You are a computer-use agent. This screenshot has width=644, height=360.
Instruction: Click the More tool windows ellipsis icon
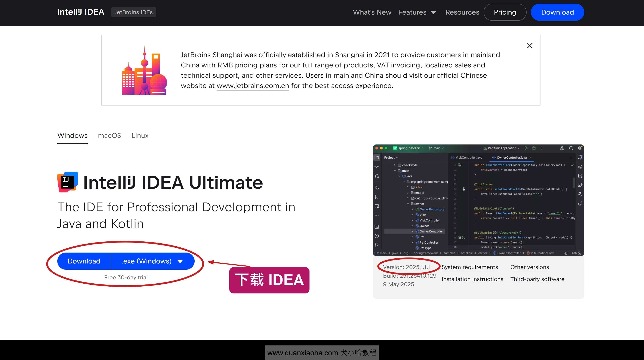coord(377,215)
